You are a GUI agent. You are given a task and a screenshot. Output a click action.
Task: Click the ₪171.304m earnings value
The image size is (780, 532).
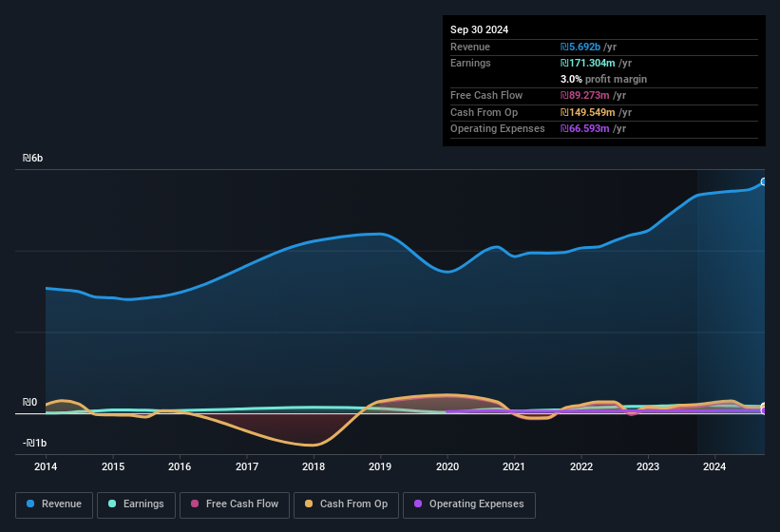click(x=587, y=63)
